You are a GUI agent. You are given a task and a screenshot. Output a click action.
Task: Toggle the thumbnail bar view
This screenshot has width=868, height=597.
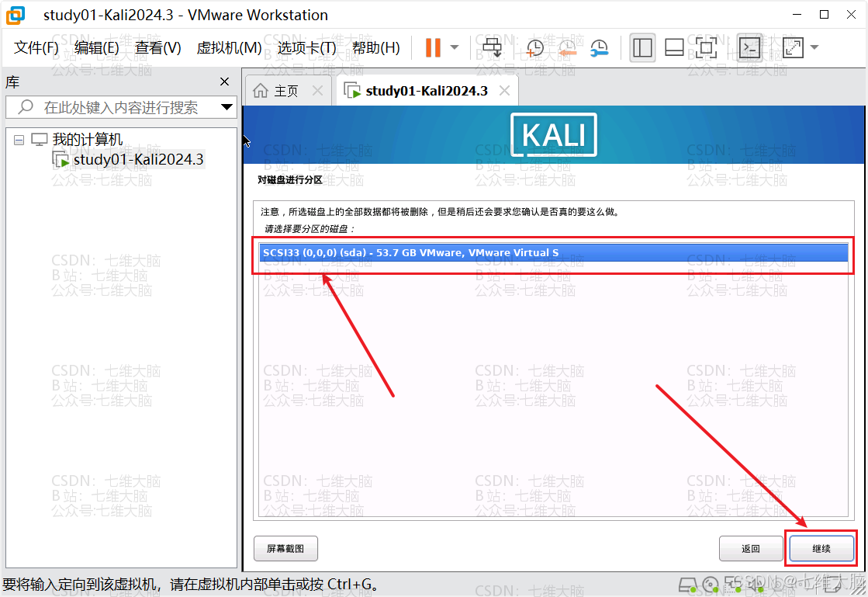[x=674, y=47]
